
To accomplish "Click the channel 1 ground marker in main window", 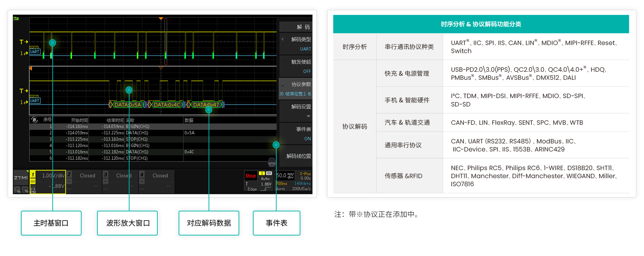I will coord(23,53).
